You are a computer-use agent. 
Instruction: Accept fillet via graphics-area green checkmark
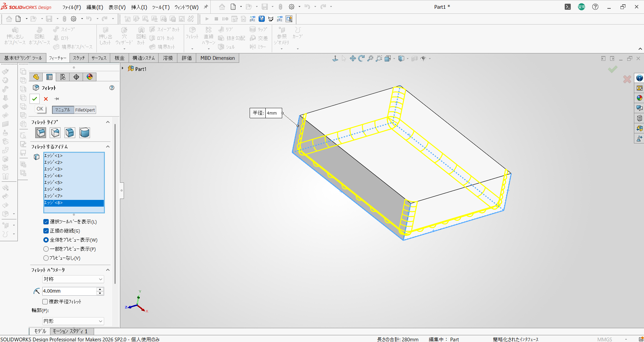pyautogui.click(x=612, y=69)
